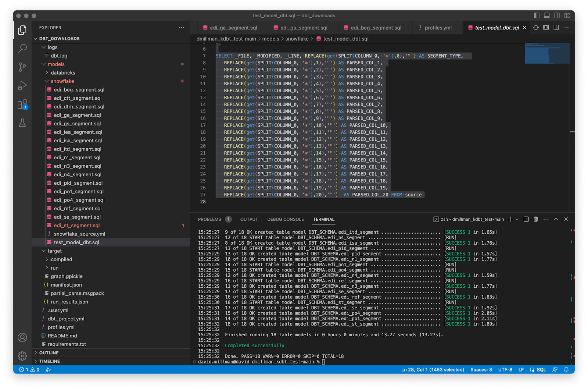The height and width of the screenshot is (390, 588).
Task: Click the feedback icon in status bar
Action: (x=555, y=370)
